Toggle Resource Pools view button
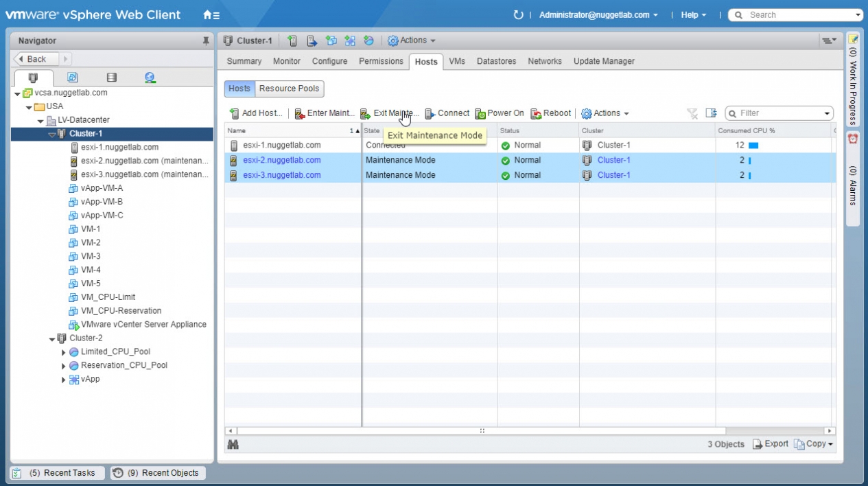This screenshot has width=868, height=486. click(289, 89)
